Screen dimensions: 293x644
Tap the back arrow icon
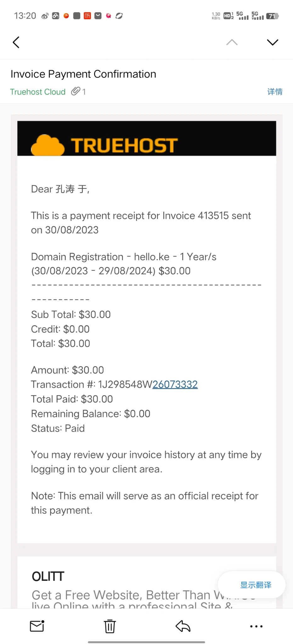pos(16,42)
